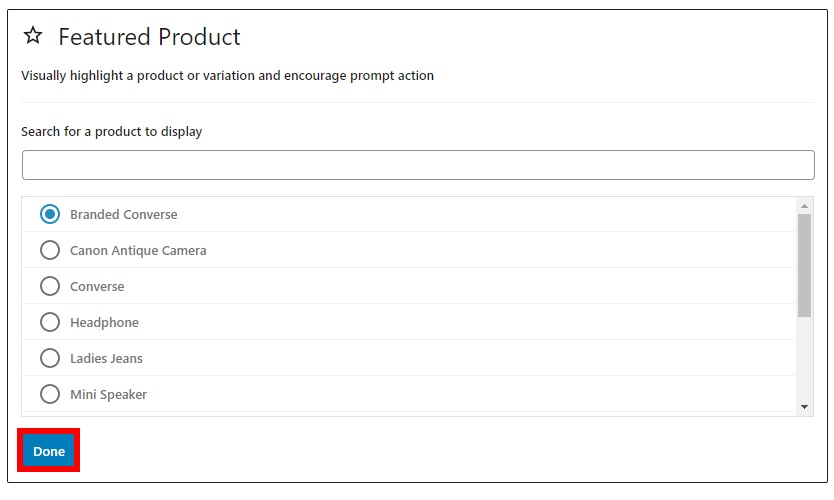Pick the Converse radio button
The height and width of the screenshot is (500, 834).
50,286
